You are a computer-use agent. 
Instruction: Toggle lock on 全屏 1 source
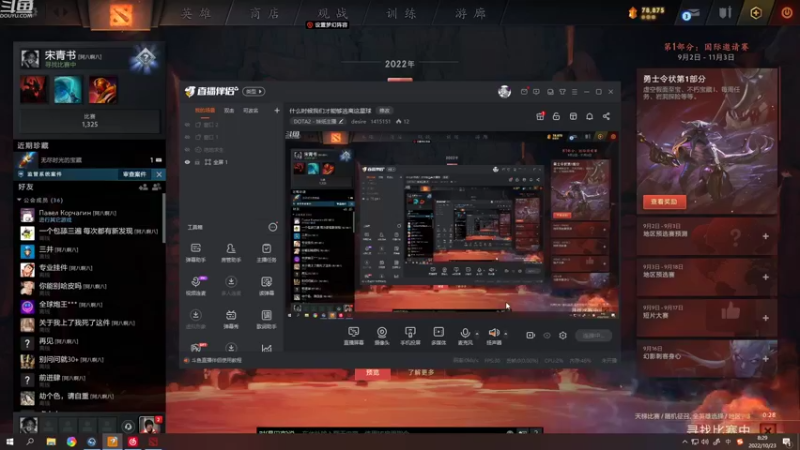pos(197,162)
